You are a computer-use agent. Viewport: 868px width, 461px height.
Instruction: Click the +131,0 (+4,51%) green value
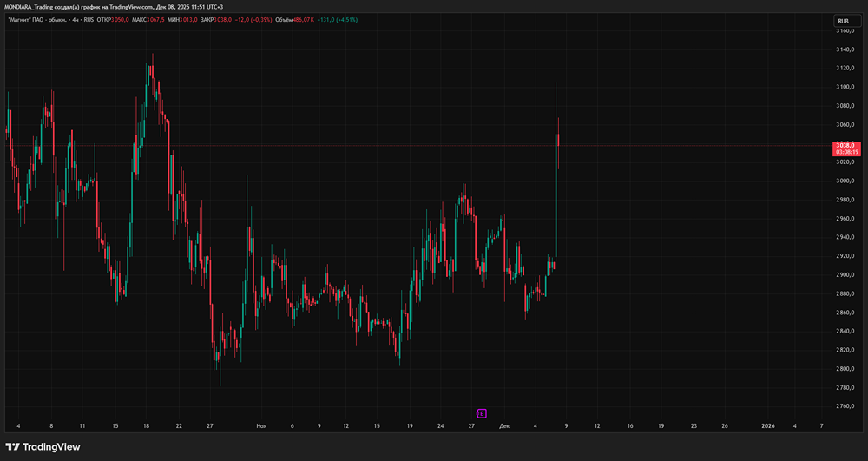pyautogui.click(x=337, y=20)
